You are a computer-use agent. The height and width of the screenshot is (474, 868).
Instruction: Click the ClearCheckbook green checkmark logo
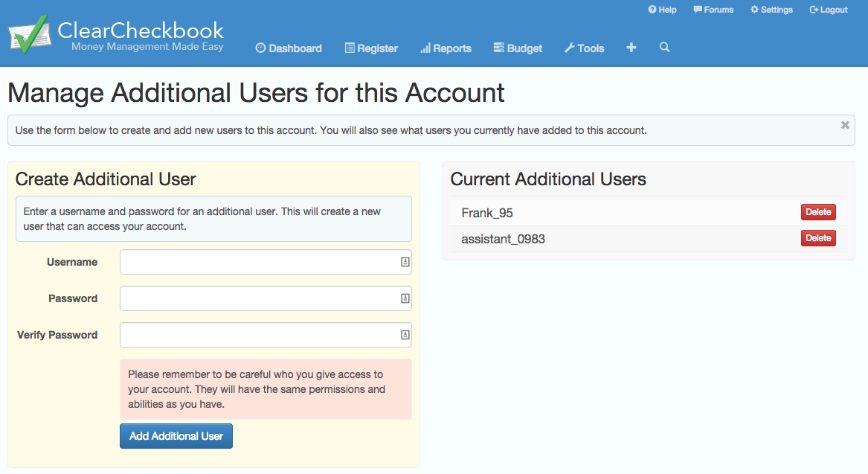pos(28,35)
